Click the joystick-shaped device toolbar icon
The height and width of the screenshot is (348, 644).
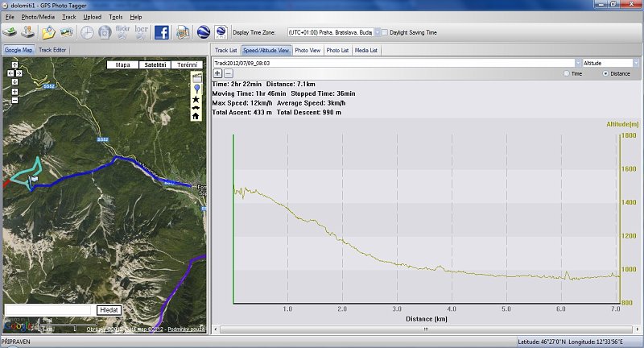coord(27,31)
